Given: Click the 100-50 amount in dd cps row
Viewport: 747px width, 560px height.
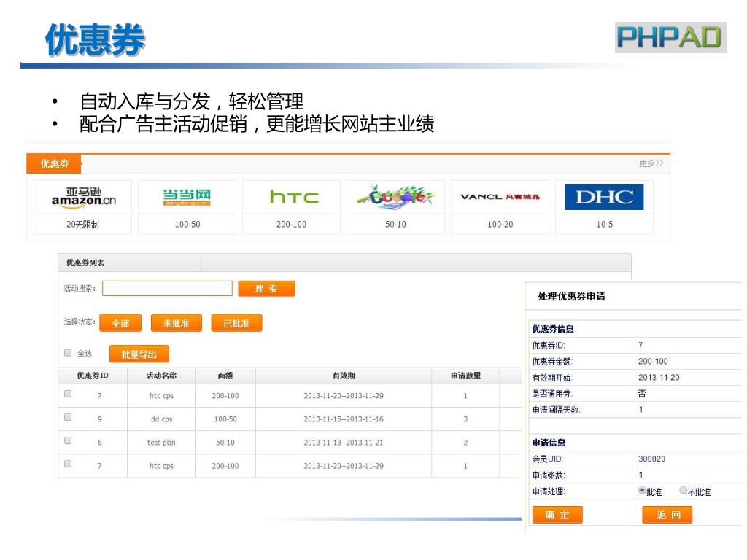Looking at the screenshot, I should point(225,419).
